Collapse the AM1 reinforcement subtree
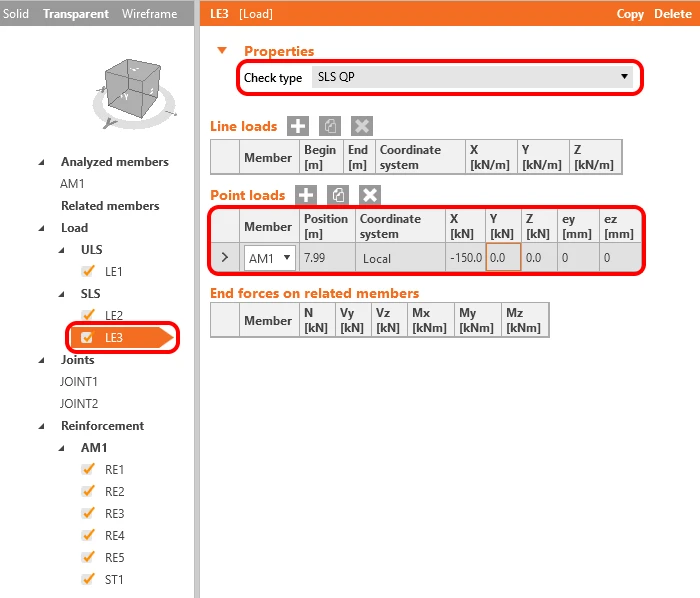The image size is (700, 598). 62,448
